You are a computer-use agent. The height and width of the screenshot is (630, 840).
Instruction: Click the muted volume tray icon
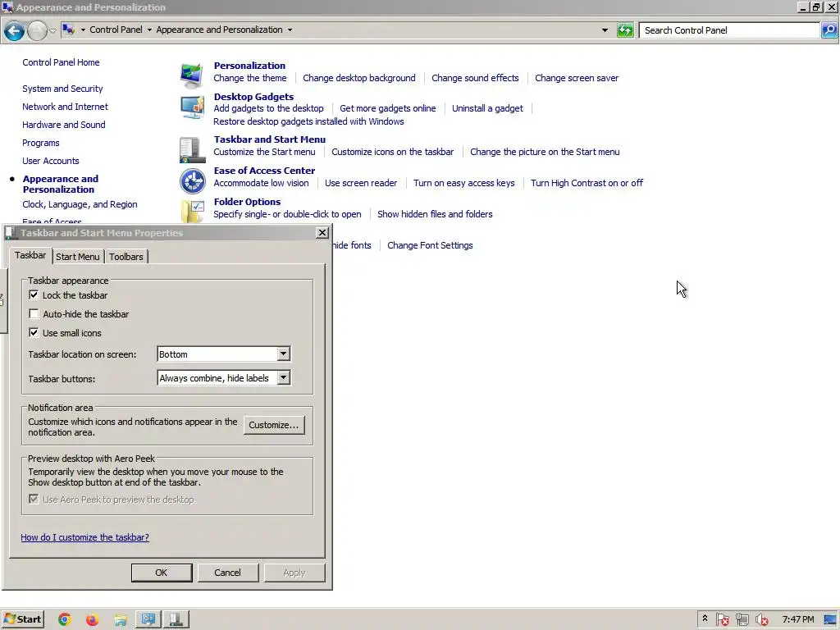click(761, 619)
